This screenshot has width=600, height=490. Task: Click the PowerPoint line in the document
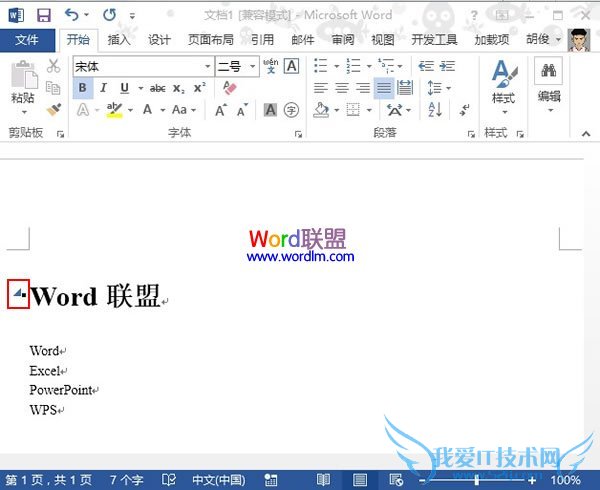point(61,390)
